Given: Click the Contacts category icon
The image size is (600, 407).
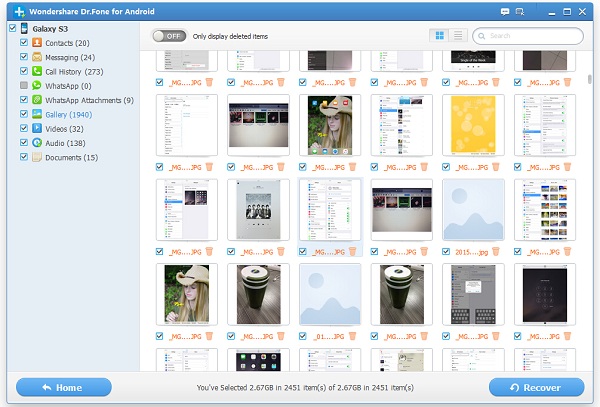Looking at the screenshot, I should pyautogui.click(x=37, y=42).
